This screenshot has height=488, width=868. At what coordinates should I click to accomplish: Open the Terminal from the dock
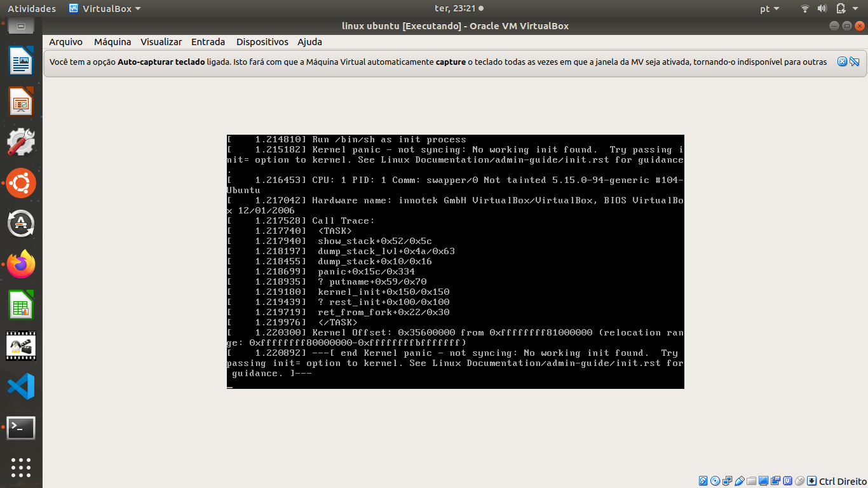[x=21, y=428]
